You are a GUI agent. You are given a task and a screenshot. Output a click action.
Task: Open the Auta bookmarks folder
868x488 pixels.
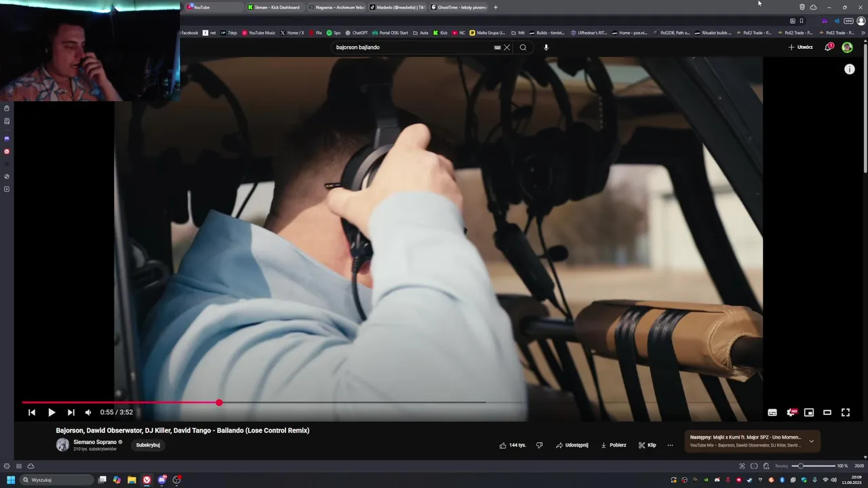pyautogui.click(x=420, y=33)
